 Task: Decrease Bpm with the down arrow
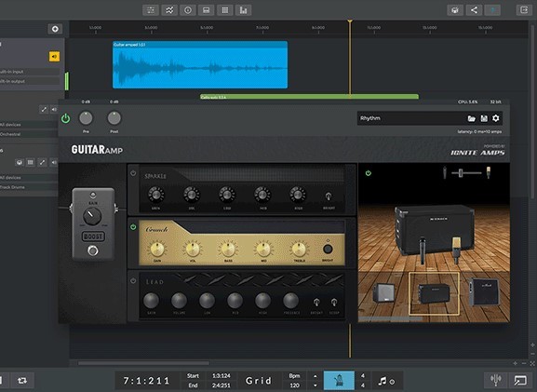point(315,385)
